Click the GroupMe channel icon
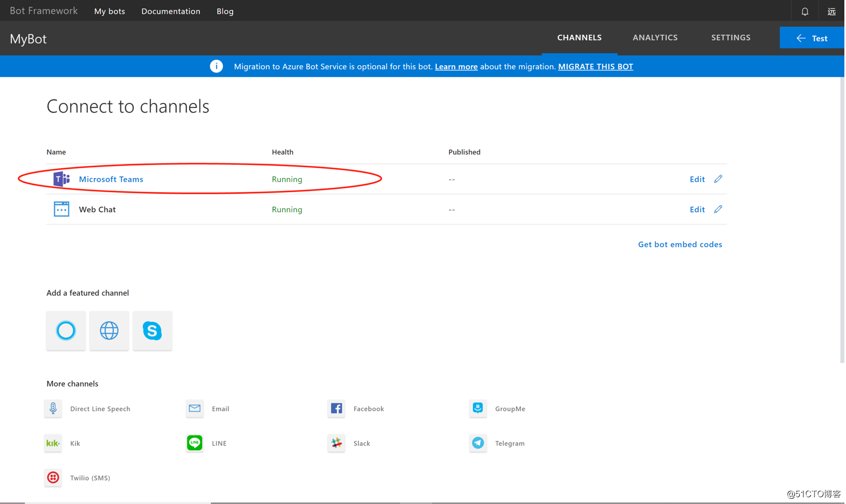The image size is (846, 504). pos(479,409)
